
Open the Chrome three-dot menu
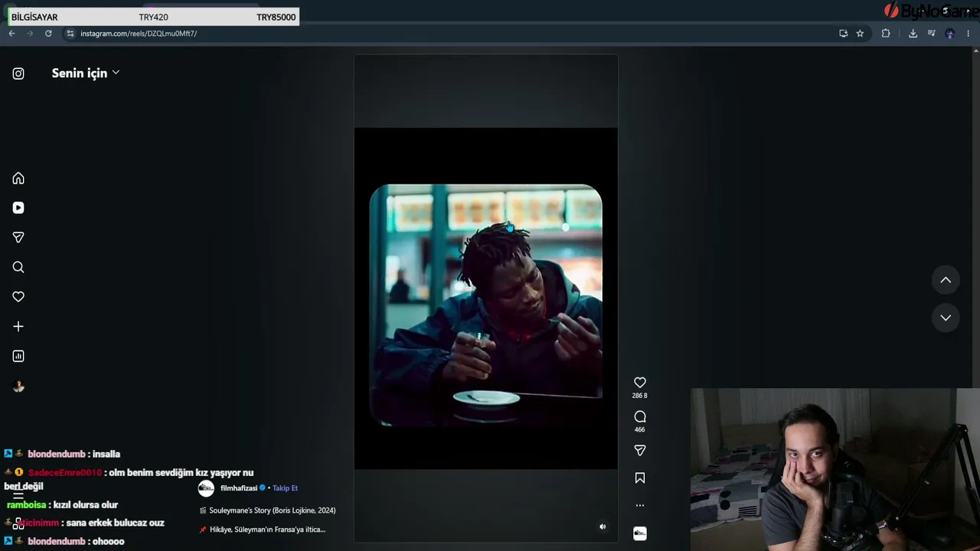coord(969,34)
